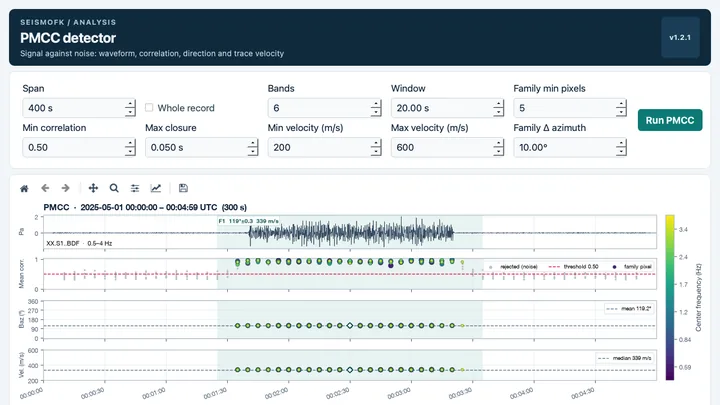
Task: Increase Family min pixels using up arrow
Action: click(621, 104)
